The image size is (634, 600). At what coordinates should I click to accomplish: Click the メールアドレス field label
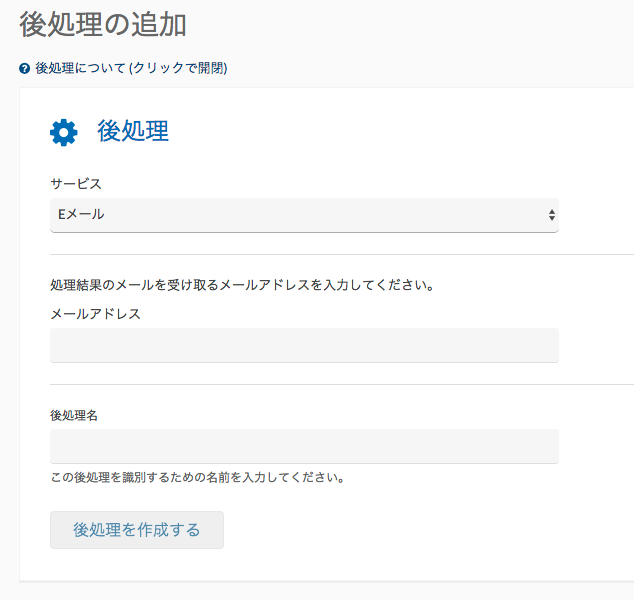pyautogui.click(x=95, y=314)
